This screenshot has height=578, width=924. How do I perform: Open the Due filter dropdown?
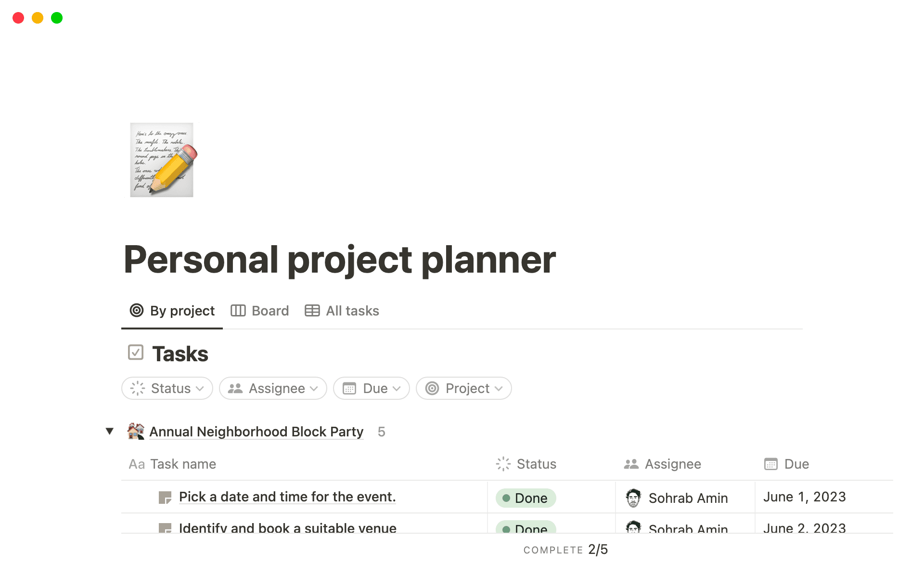point(371,388)
